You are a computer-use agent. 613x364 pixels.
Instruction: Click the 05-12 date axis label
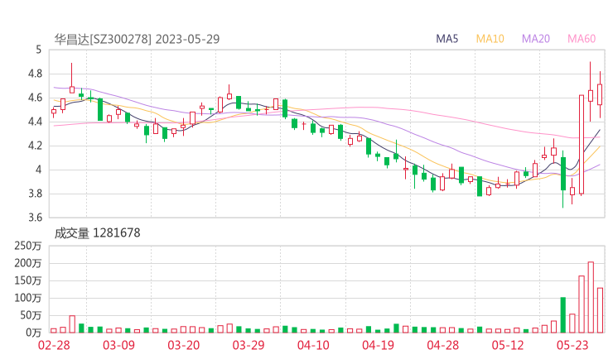pos(508,345)
